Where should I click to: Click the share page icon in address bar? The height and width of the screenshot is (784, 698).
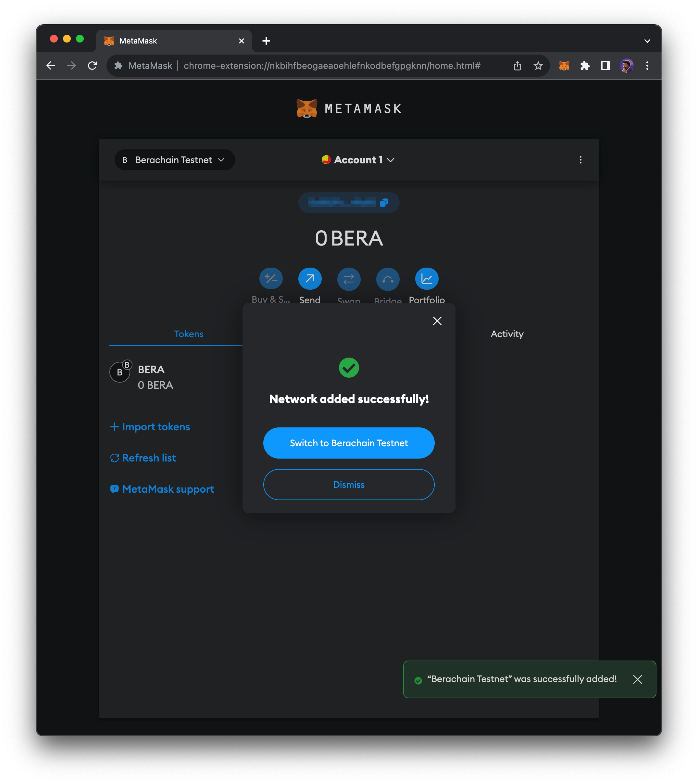coord(517,66)
